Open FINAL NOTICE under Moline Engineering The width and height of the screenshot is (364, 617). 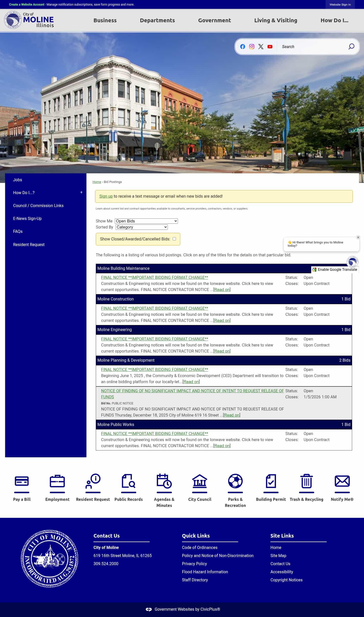coord(155,339)
